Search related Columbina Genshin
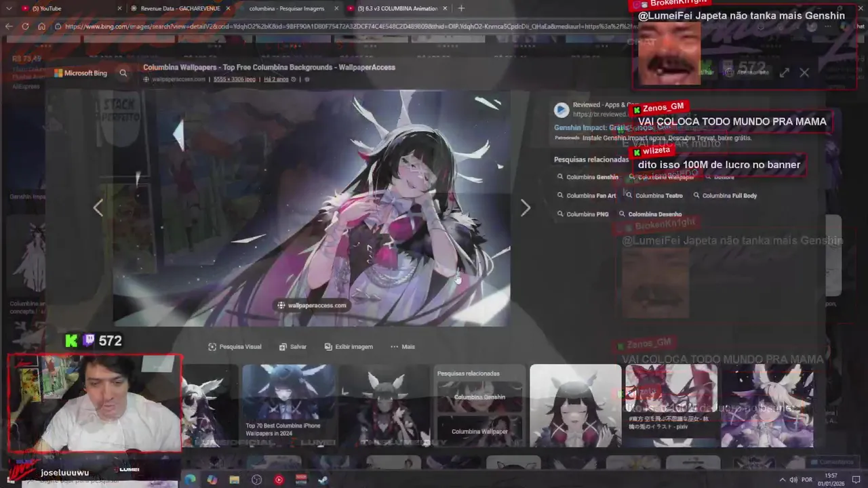Image resolution: width=868 pixels, height=488 pixels. click(x=588, y=177)
